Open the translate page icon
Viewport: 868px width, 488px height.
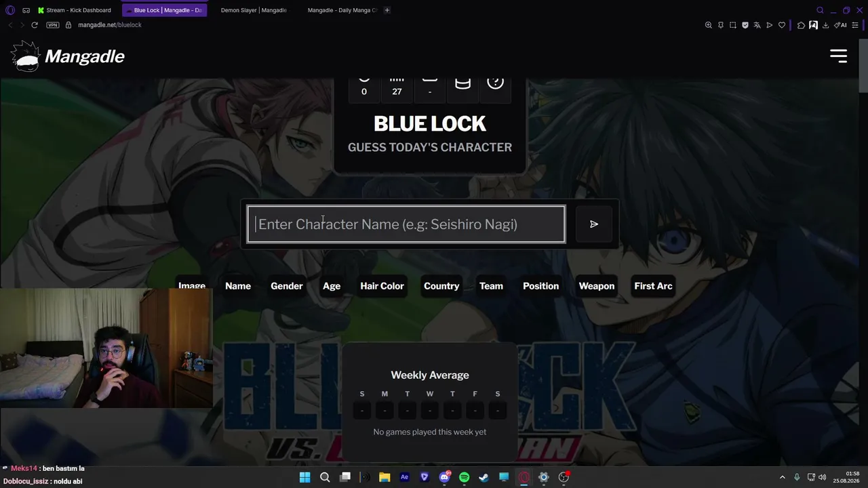point(757,25)
